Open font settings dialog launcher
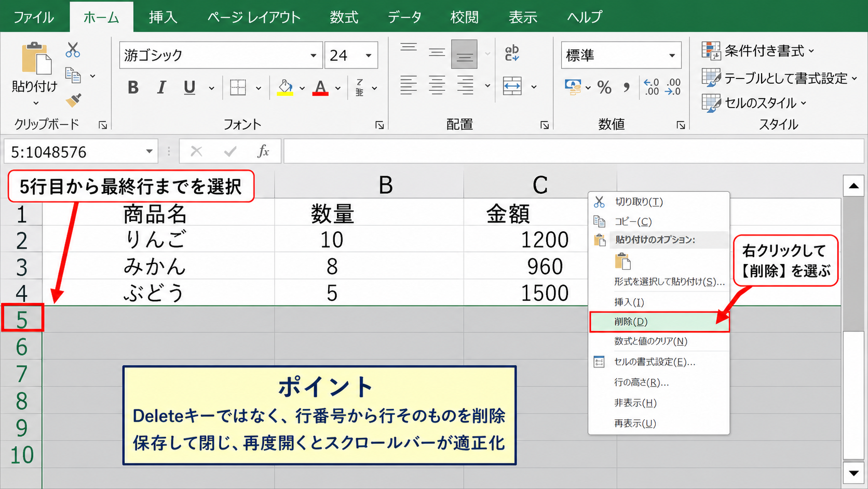868x489 pixels. [379, 125]
